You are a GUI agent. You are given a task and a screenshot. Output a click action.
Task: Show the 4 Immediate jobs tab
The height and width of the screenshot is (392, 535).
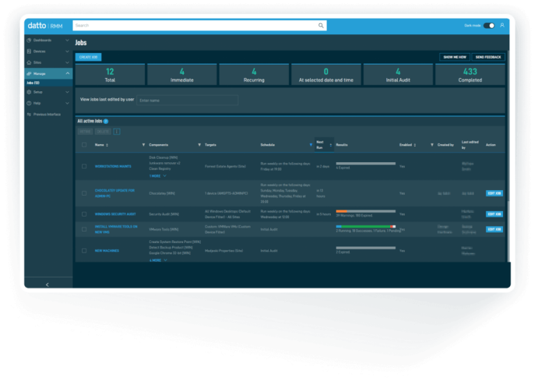click(182, 75)
